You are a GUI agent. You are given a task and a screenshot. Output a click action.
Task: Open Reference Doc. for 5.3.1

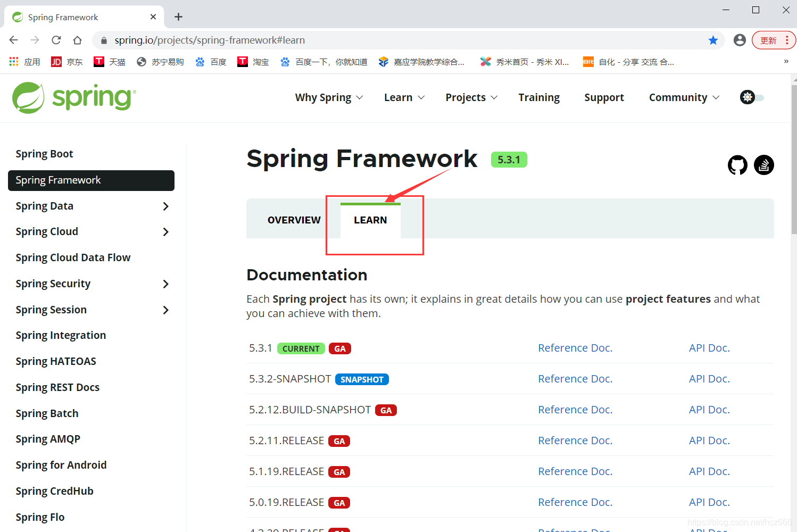575,348
